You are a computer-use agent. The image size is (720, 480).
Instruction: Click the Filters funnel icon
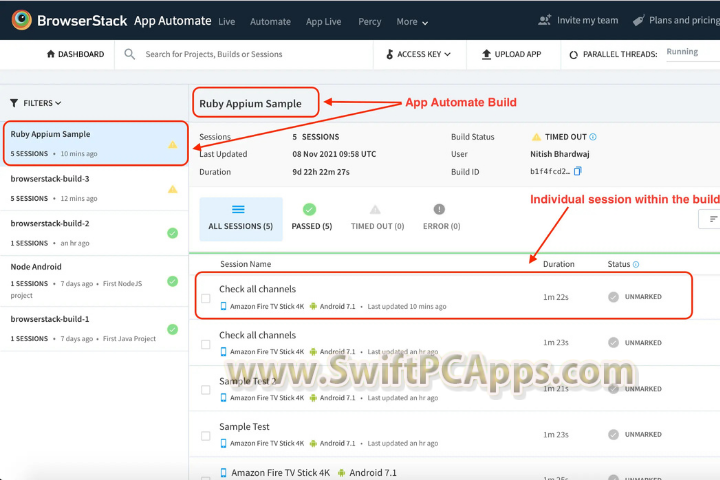click(14, 103)
